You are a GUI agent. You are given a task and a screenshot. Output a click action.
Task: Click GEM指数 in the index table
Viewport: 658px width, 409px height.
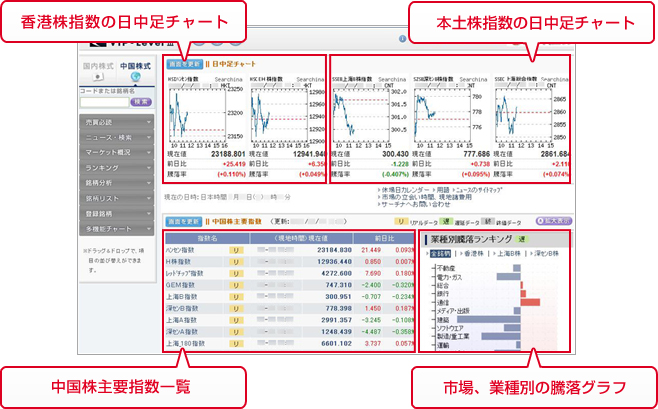pyautogui.click(x=180, y=285)
